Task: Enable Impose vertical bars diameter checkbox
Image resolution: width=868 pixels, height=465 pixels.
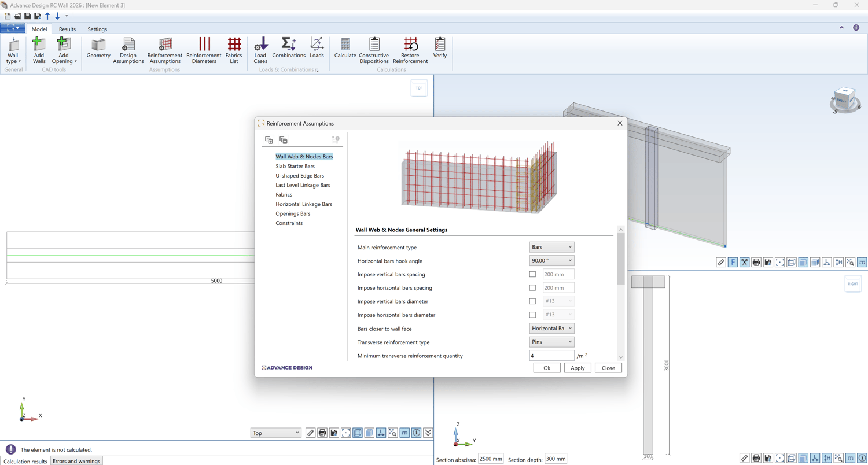Action: pyautogui.click(x=532, y=301)
